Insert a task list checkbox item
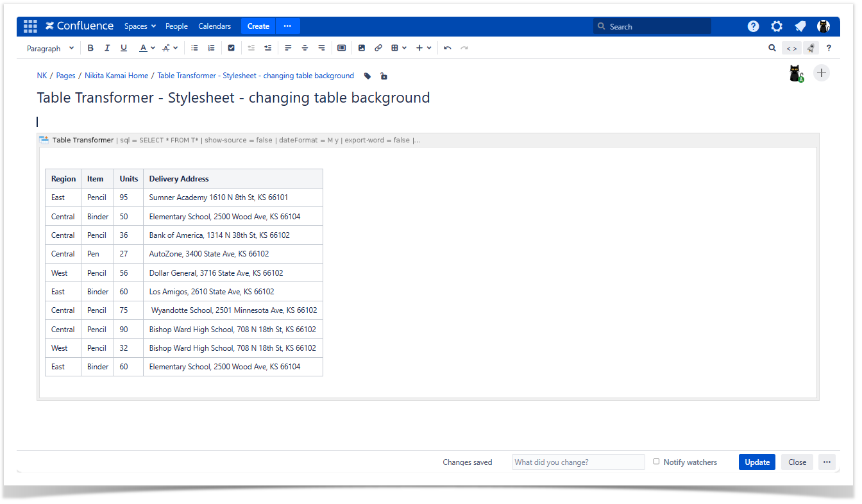 (231, 48)
